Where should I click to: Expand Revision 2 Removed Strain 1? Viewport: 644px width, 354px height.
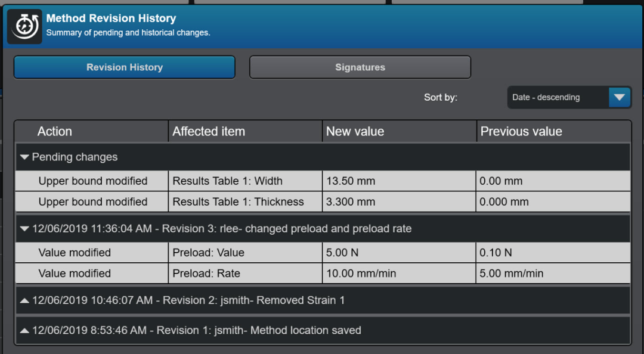(x=24, y=300)
